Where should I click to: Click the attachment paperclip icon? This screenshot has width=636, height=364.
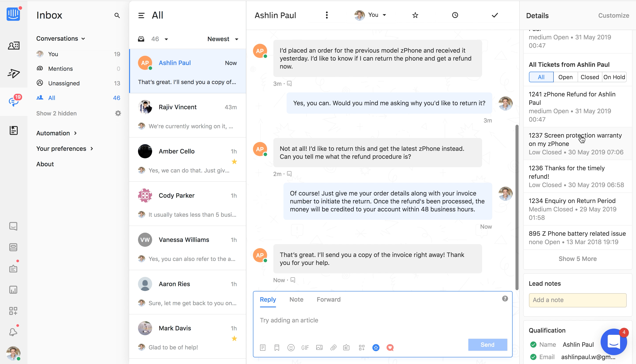tap(332, 348)
